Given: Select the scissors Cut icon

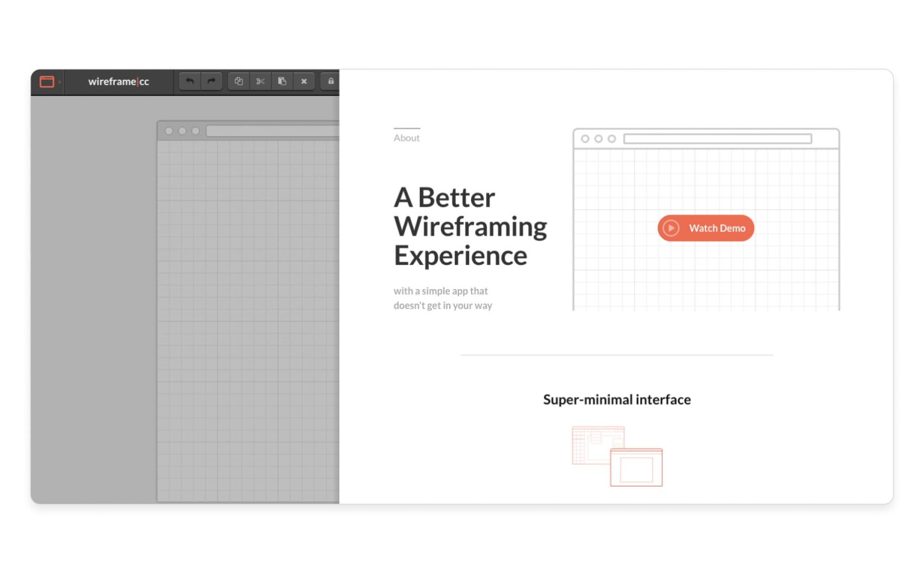Looking at the screenshot, I should coord(260,81).
